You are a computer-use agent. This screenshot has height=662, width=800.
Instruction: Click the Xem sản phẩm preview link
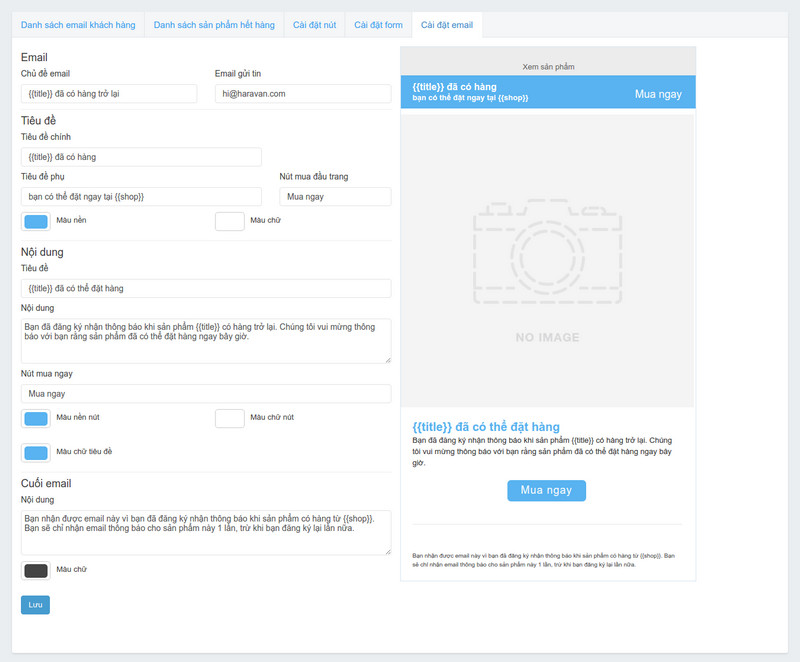(x=548, y=66)
